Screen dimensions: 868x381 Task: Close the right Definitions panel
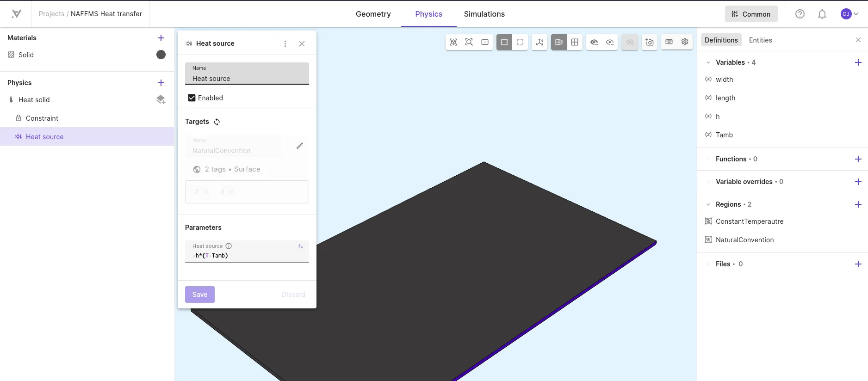coord(858,40)
